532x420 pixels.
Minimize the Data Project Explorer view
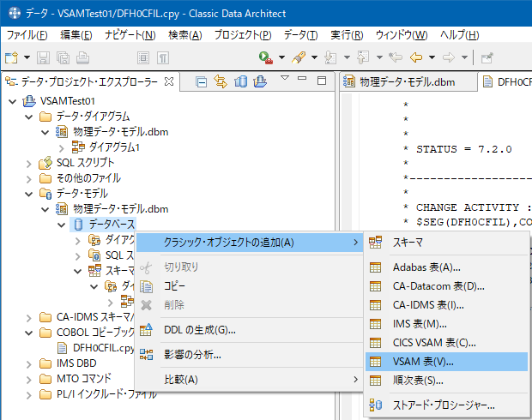[302, 78]
